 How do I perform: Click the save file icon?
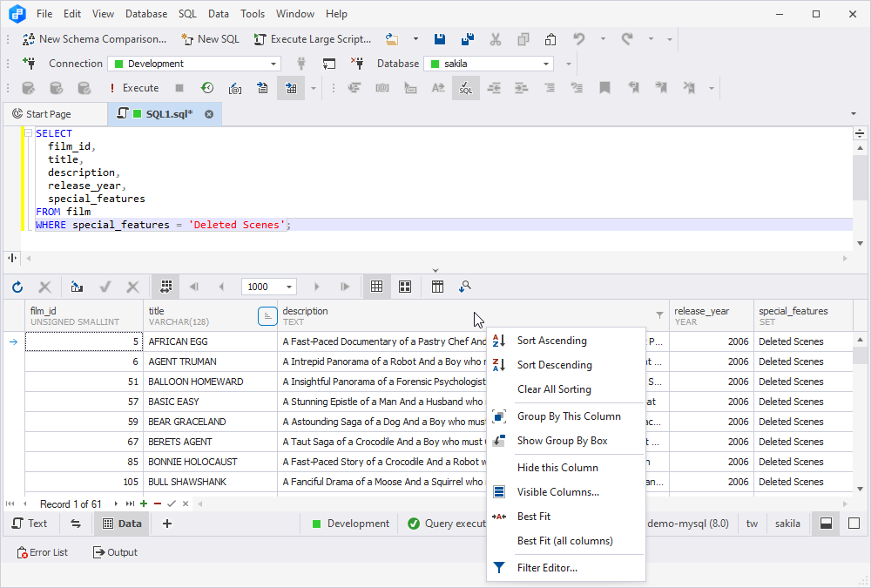(439, 39)
